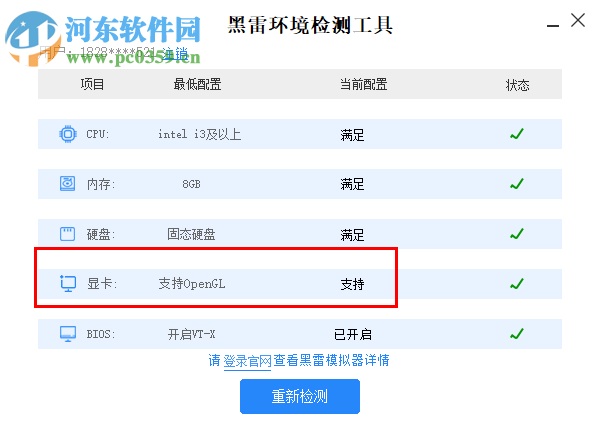This screenshot has height=434, width=600.
Task: Click the BIOS monitor icon
Action: tap(68, 334)
